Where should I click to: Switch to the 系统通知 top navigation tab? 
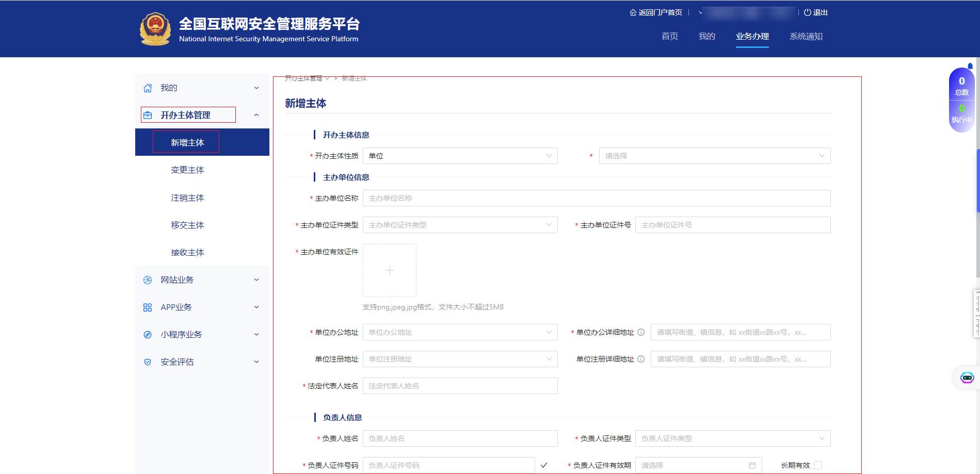coord(806,37)
